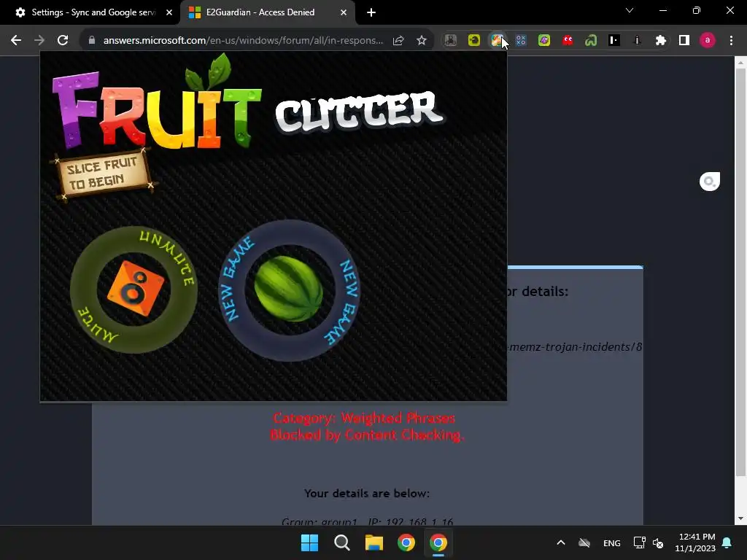Screen dimensions: 747x560
Task: Click the 'Slice Fruit to Begin' sign
Action: tap(102, 174)
